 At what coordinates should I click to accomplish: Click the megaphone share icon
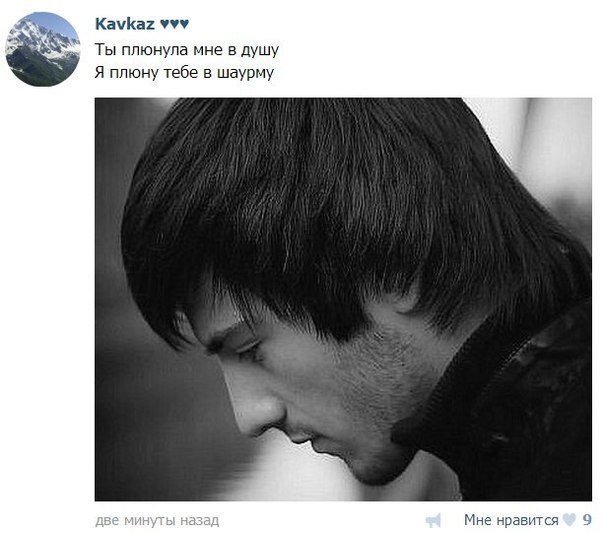433,520
